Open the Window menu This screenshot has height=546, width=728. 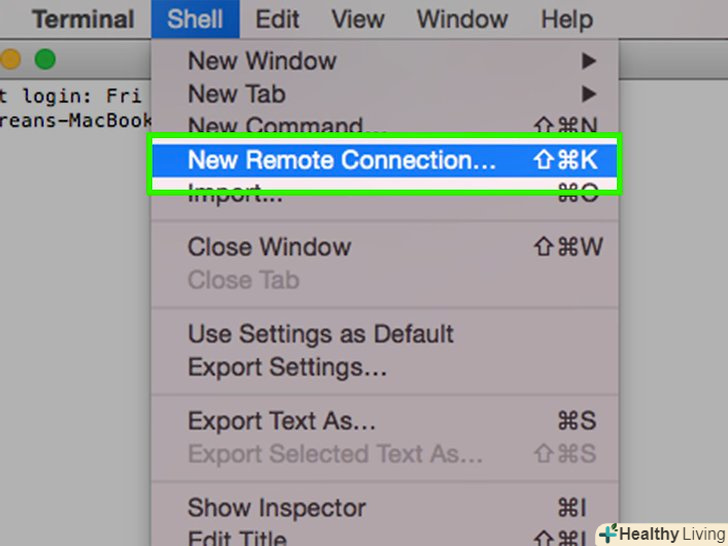[x=462, y=19]
